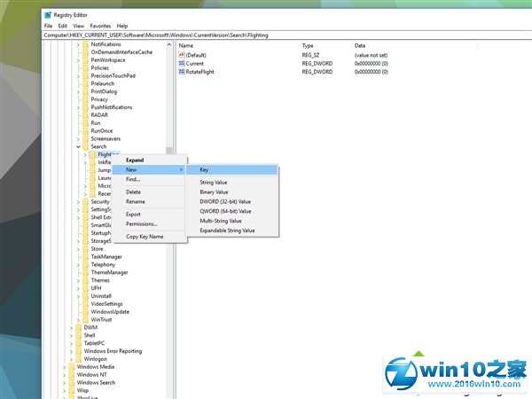Select DWORD (32-bit) Value in the submenu
The image size is (532, 399).
click(225, 201)
